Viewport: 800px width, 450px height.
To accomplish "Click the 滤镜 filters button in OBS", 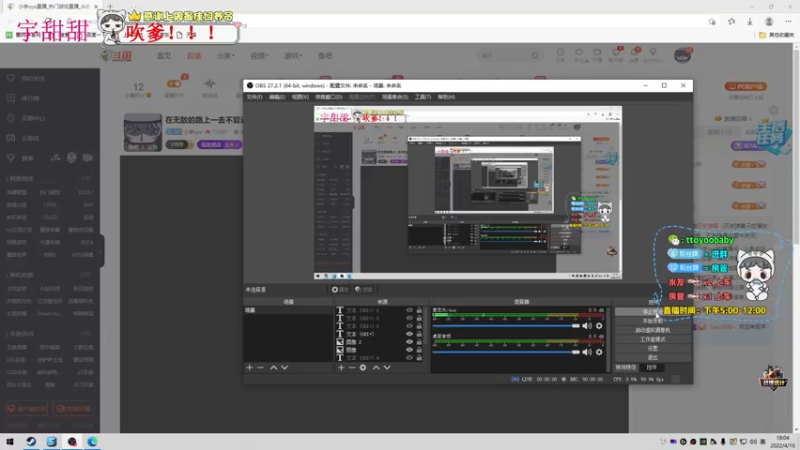I will 364,290.
